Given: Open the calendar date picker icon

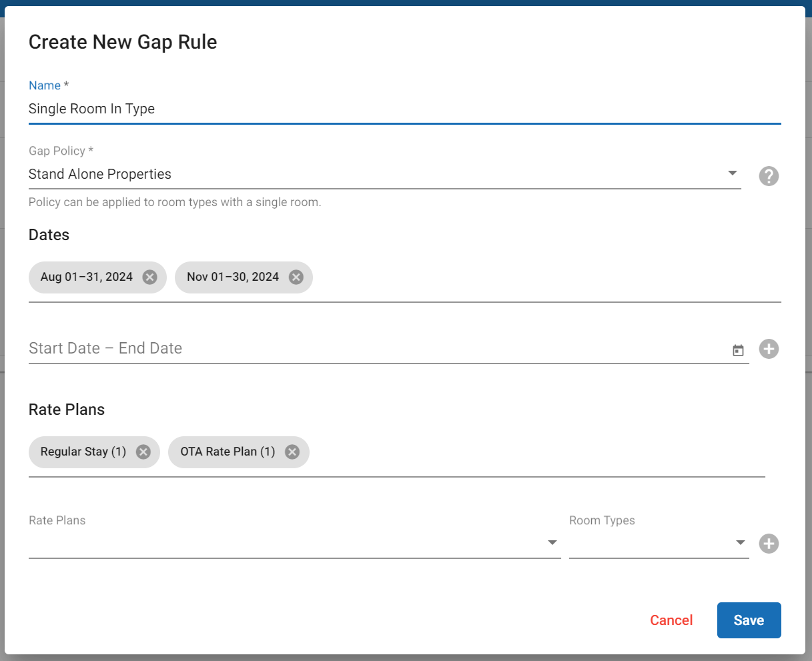Looking at the screenshot, I should tap(738, 350).
